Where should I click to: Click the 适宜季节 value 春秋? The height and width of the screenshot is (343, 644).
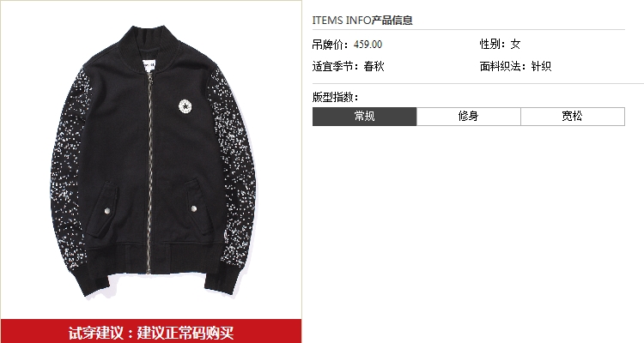(374, 66)
